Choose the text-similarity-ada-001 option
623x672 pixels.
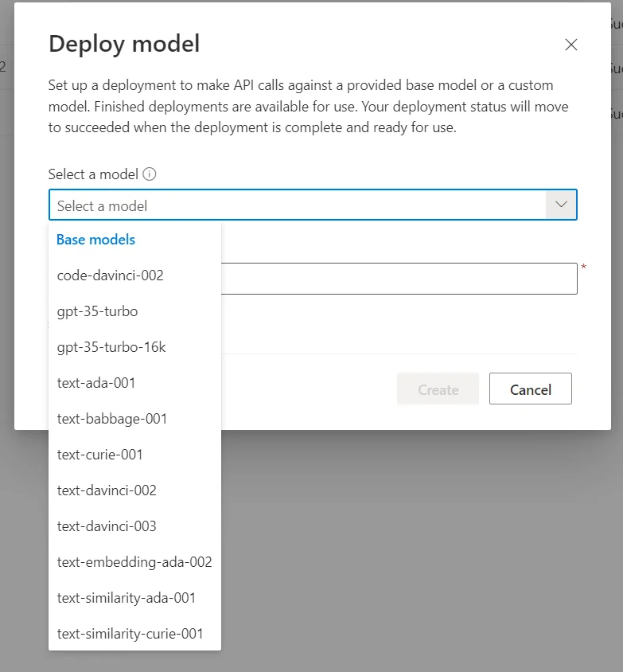tap(126, 598)
